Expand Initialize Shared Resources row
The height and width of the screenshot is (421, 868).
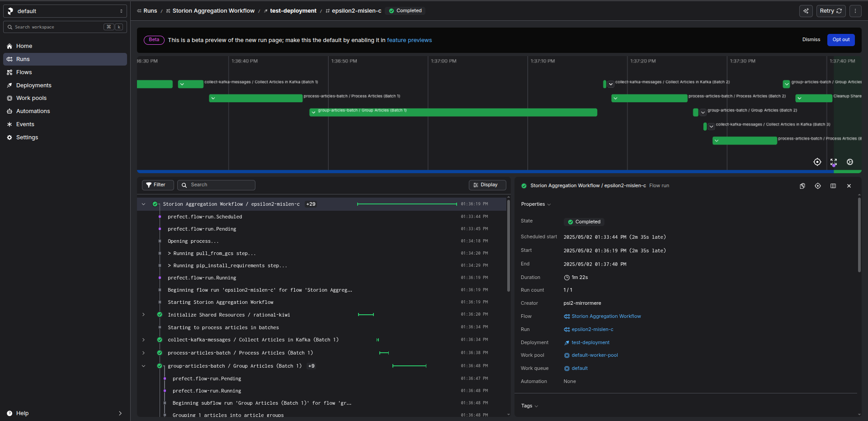click(x=143, y=315)
